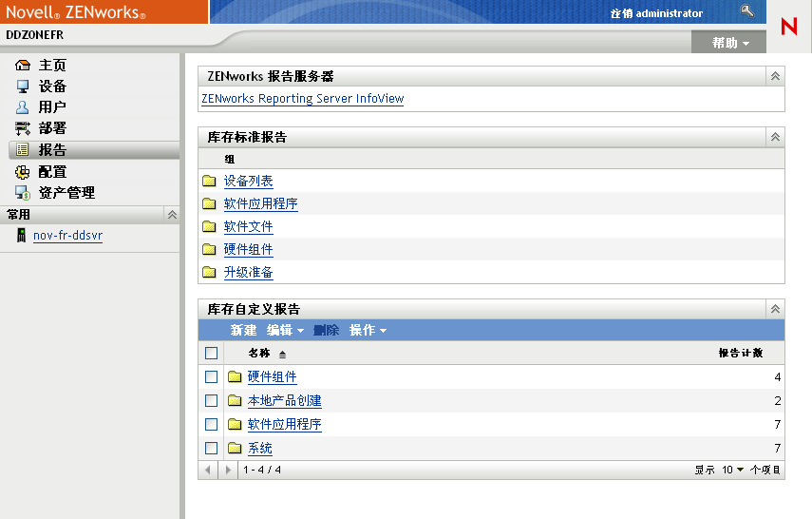Go to 部署 in the sidebar
812x519 pixels.
pyautogui.click(x=52, y=128)
